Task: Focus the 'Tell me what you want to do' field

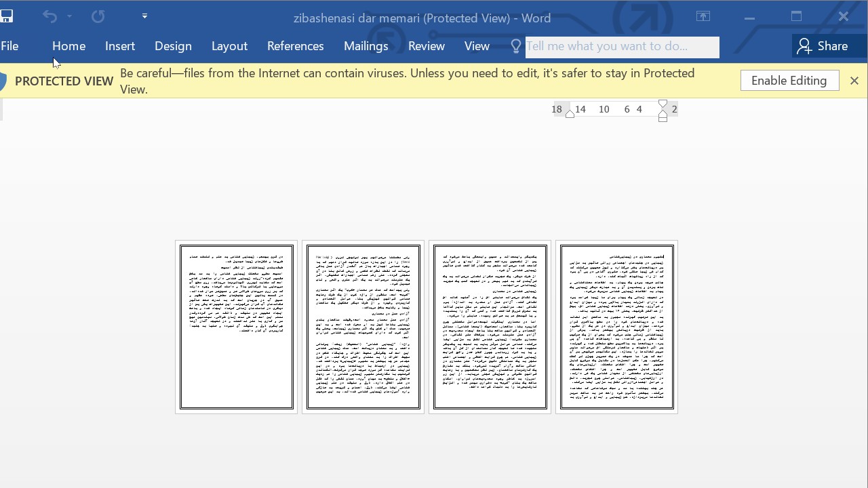Action: pos(622,47)
